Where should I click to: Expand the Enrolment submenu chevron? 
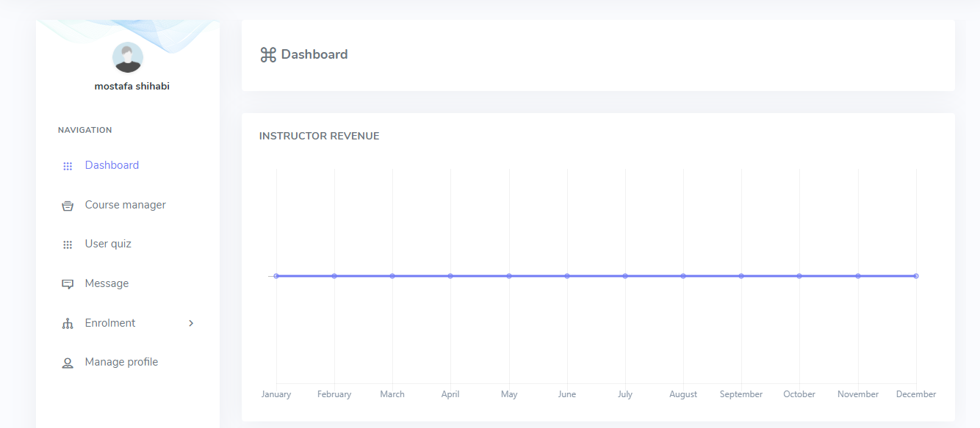(191, 323)
